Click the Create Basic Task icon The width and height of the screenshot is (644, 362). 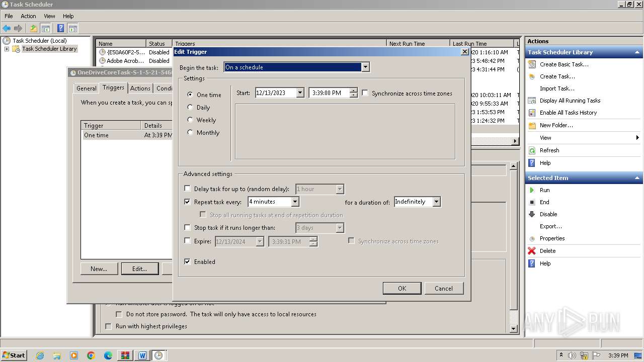click(532, 64)
